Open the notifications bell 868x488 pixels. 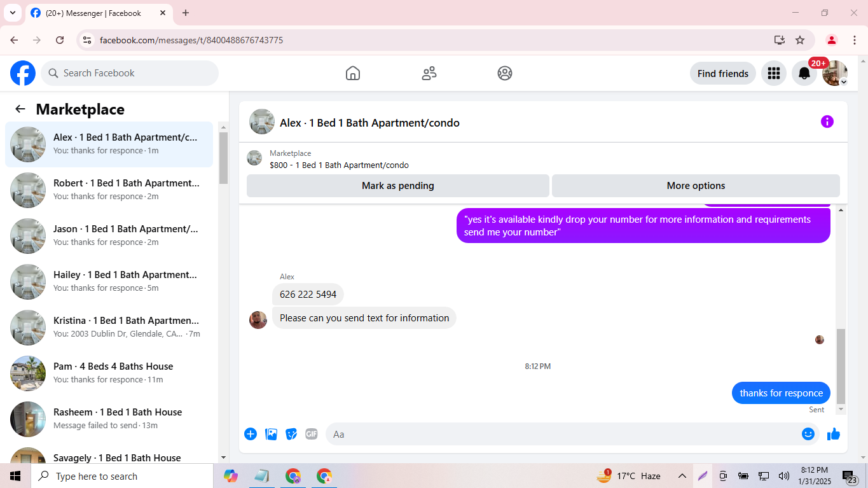pos(804,73)
